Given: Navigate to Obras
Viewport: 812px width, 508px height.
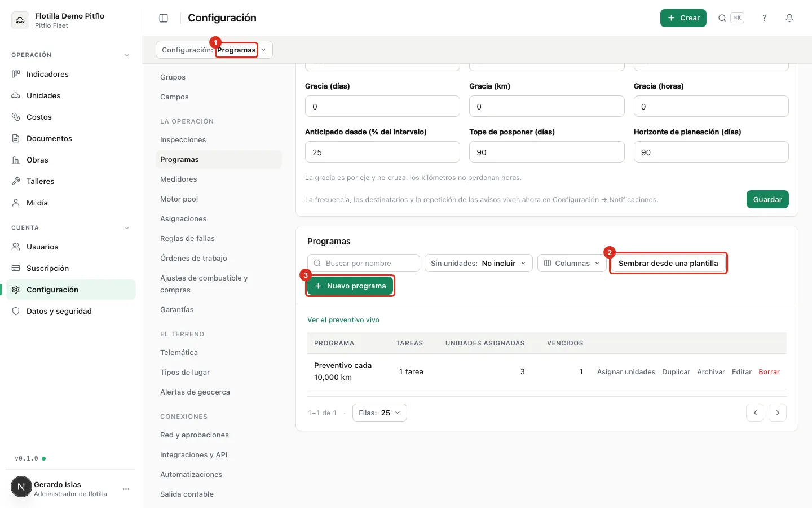Looking at the screenshot, I should [x=70, y=160].
